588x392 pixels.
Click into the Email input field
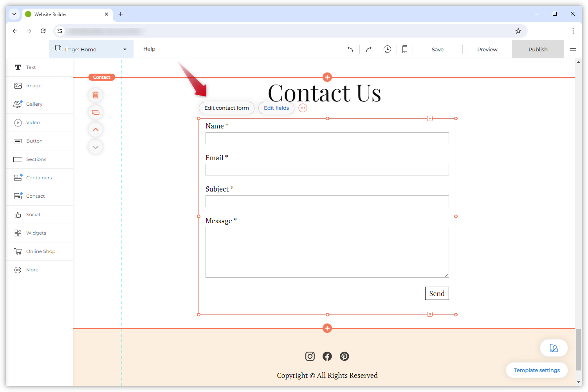(x=327, y=170)
